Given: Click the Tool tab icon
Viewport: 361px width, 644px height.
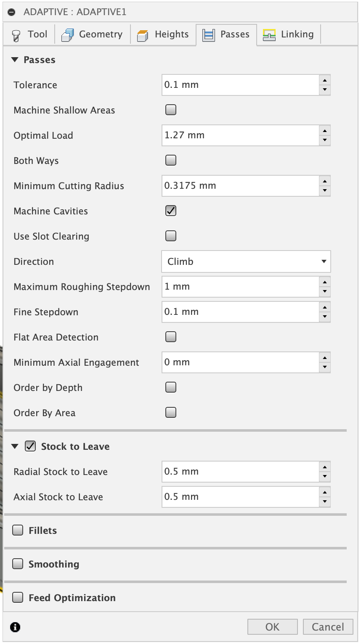Looking at the screenshot, I should coord(16,35).
